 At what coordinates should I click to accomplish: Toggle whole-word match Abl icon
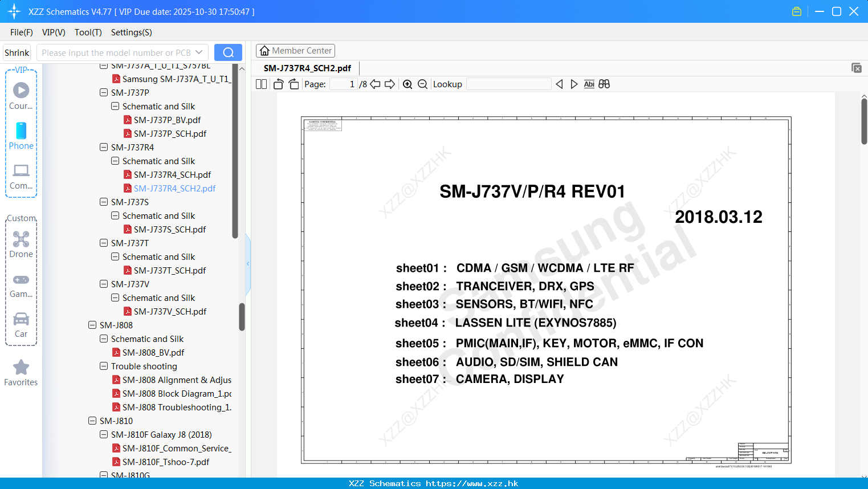[x=589, y=84]
